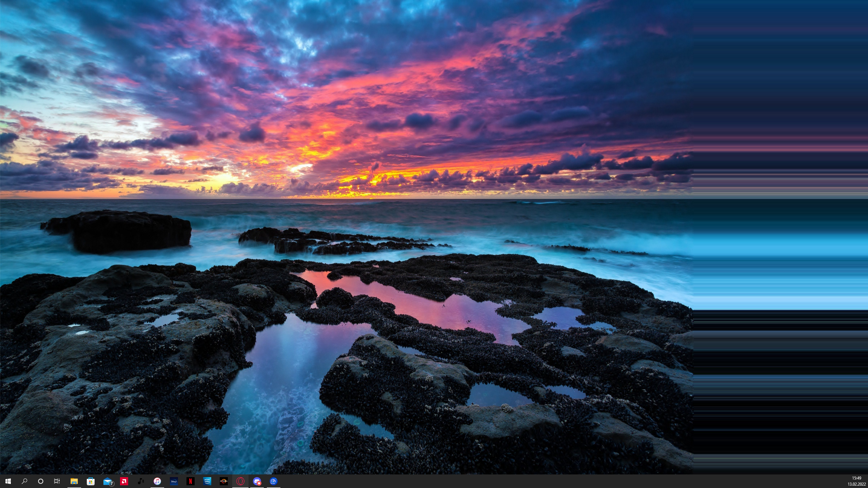Open Windows Search
This screenshot has width=868, height=488.
pos(25,481)
